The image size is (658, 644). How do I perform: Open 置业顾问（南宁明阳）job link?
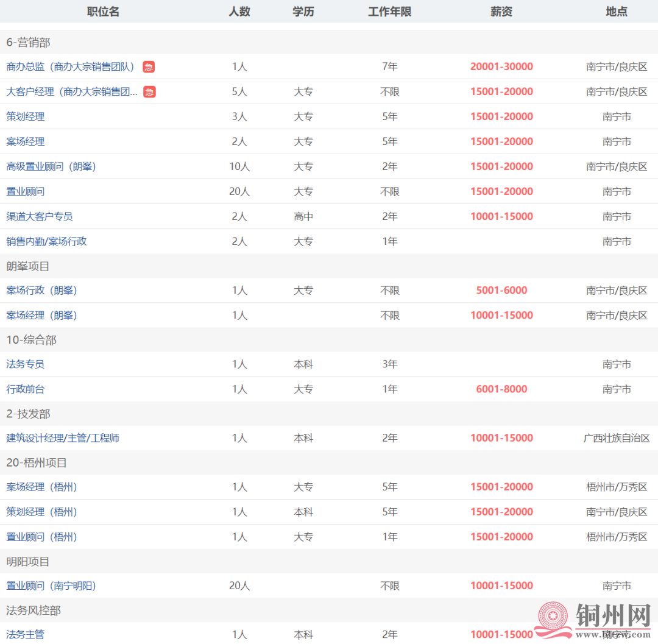tap(51, 586)
